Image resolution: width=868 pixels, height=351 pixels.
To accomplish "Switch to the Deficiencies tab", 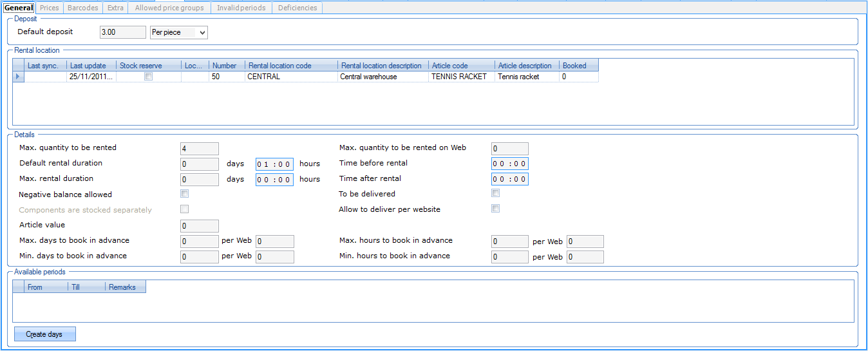I will point(297,8).
